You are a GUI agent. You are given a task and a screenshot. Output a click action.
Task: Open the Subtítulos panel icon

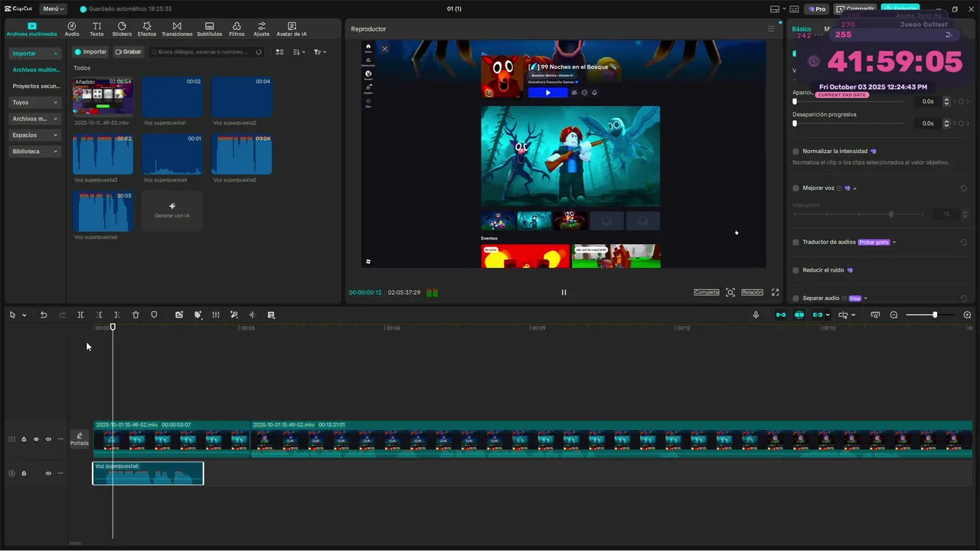[209, 29]
